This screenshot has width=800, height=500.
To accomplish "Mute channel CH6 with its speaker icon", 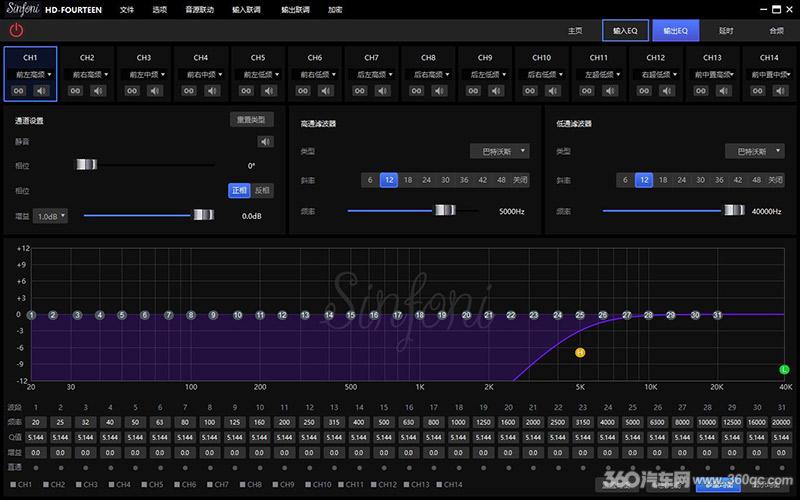I will pyautogui.click(x=326, y=91).
